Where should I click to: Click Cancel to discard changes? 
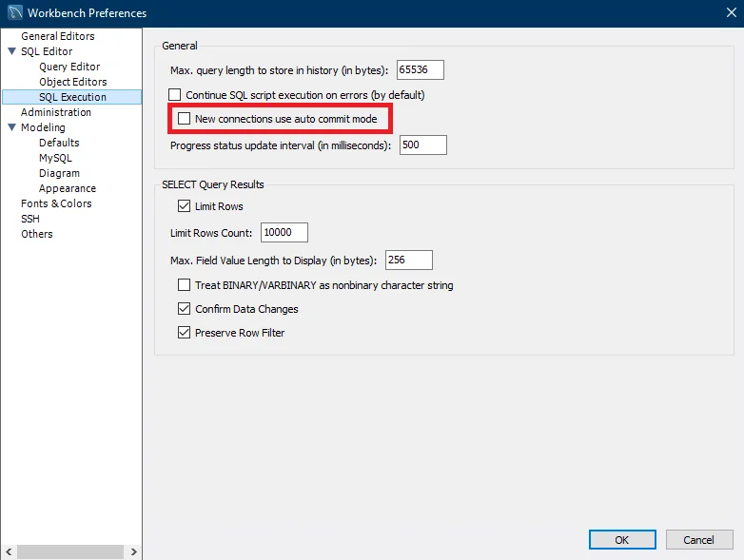[698, 540]
